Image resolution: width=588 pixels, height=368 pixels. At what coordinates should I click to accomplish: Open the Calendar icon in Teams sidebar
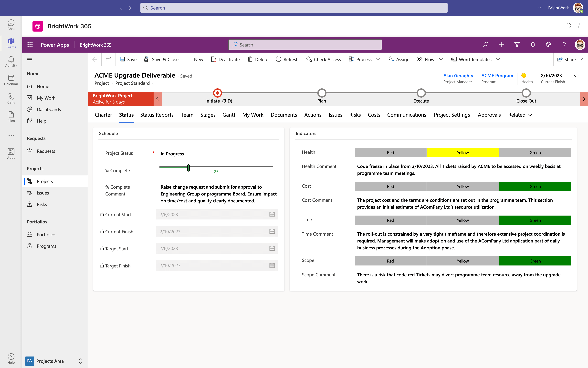point(11,80)
